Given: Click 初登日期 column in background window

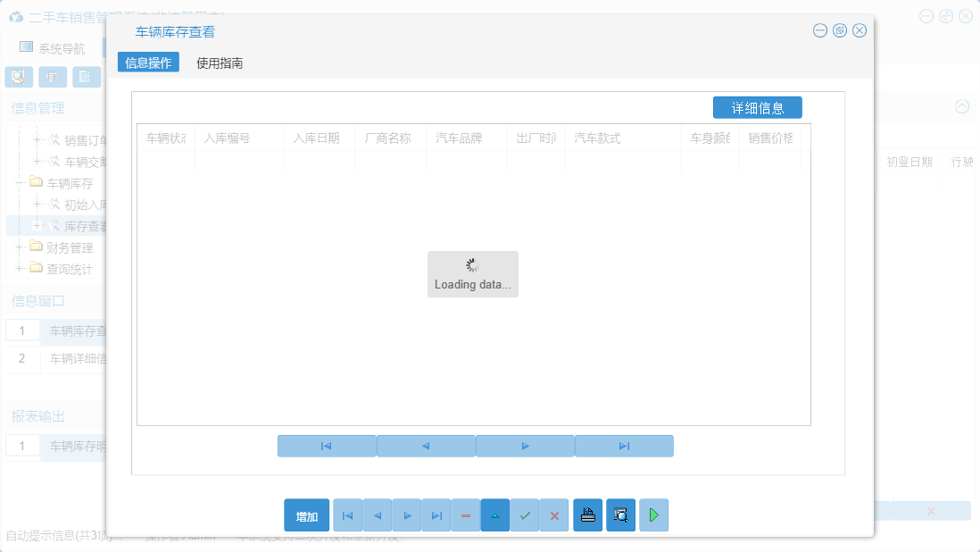Looking at the screenshot, I should [x=909, y=162].
